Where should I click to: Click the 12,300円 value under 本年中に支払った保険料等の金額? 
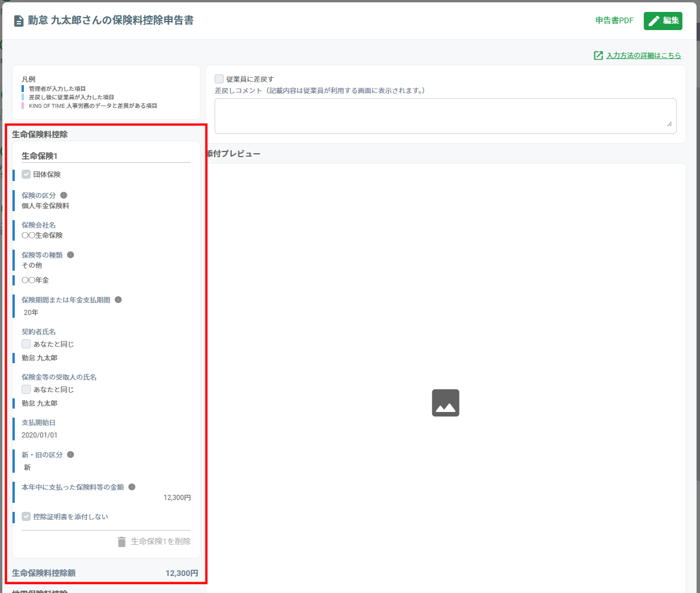click(x=177, y=498)
